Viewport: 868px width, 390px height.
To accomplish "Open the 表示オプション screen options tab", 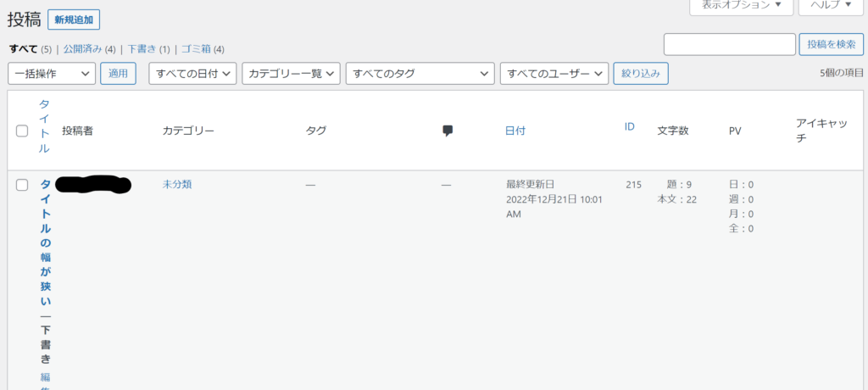I will coord(742,5).
